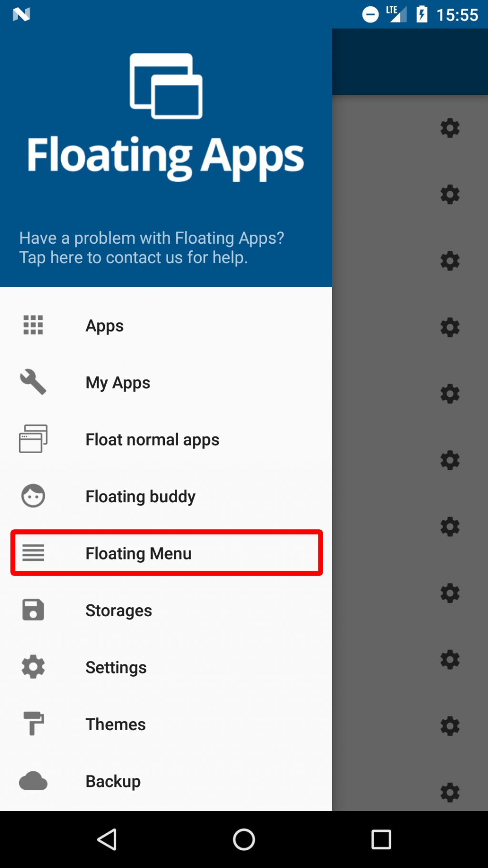Tap the Floating buddy face icon
Image resolution: width=488 pixels, height=868 pixels.
tap(32, 496)
